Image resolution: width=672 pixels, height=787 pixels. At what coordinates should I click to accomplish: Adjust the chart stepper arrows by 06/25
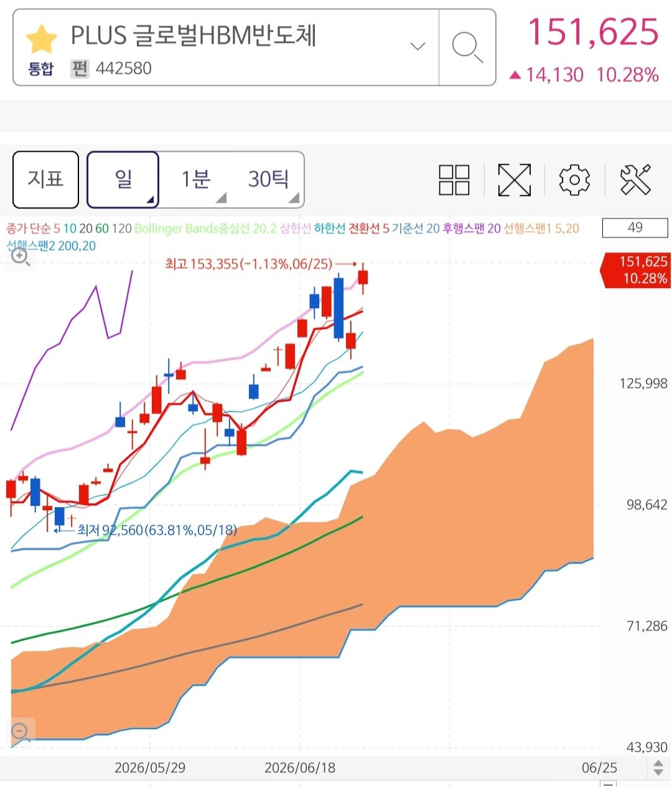(x=658, y=768)
